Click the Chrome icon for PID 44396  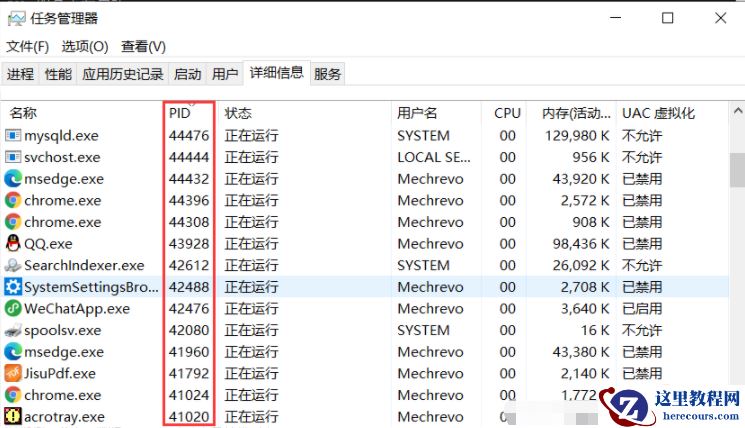pyautogui.click(x=13, y=200)
